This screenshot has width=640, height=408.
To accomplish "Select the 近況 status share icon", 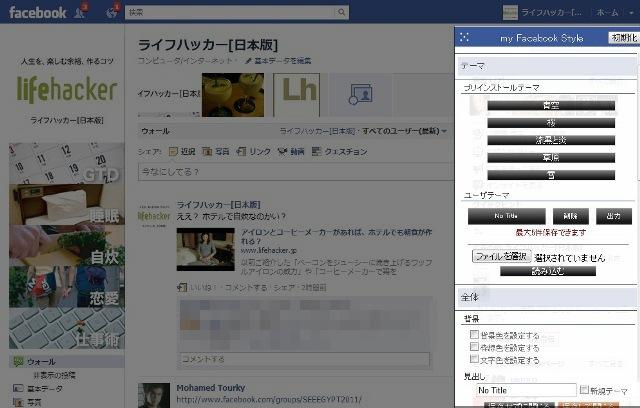I will (x=173, y=151).
